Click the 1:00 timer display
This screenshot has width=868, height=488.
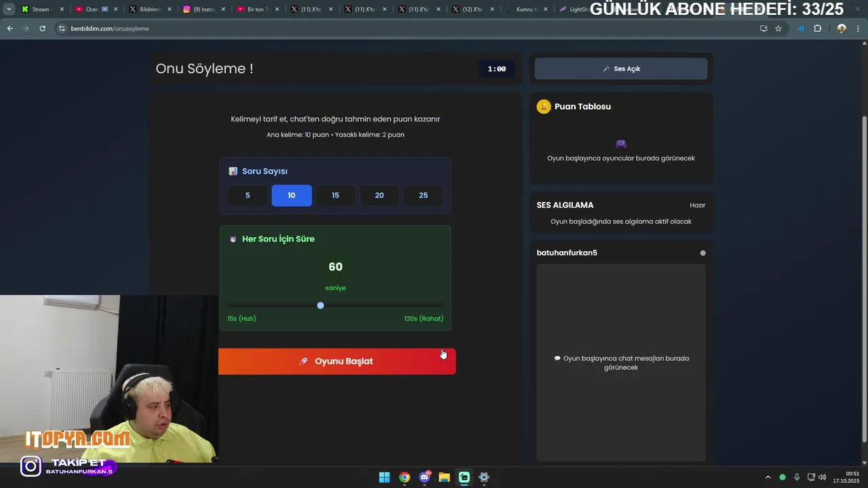click(496, 68)
